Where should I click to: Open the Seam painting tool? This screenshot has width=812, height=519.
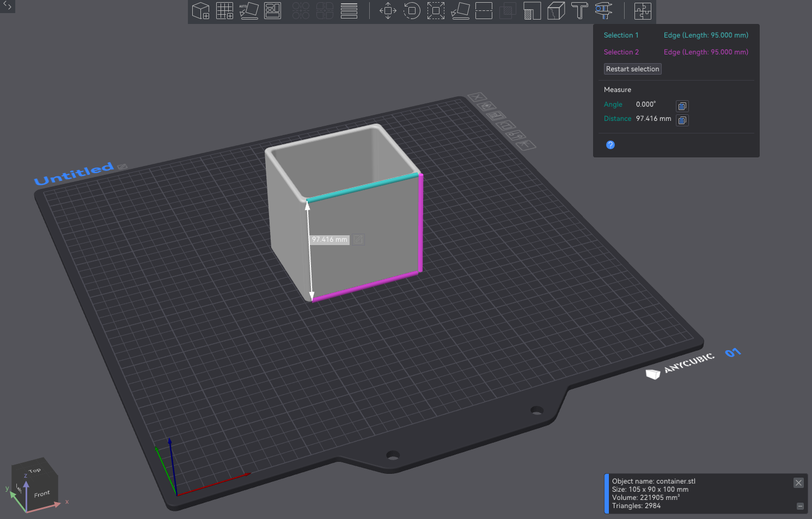[555, 11]
